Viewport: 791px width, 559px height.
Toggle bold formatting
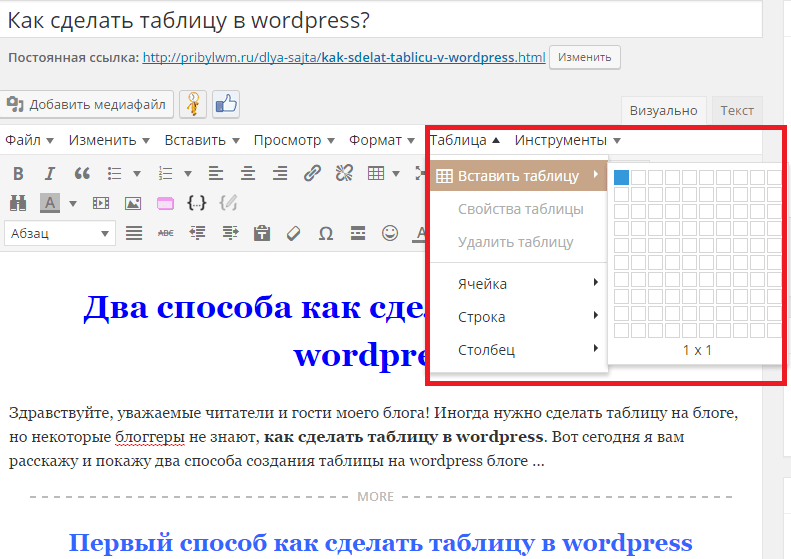(18, 174)
